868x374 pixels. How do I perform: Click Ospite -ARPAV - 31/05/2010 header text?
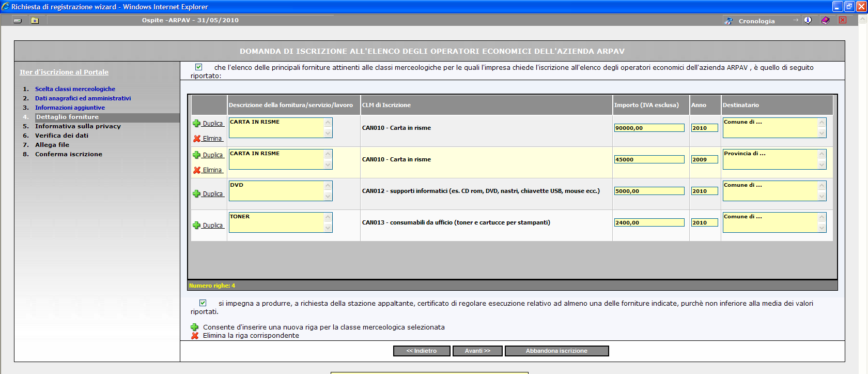pyautogui.click(x=190, y=20)
